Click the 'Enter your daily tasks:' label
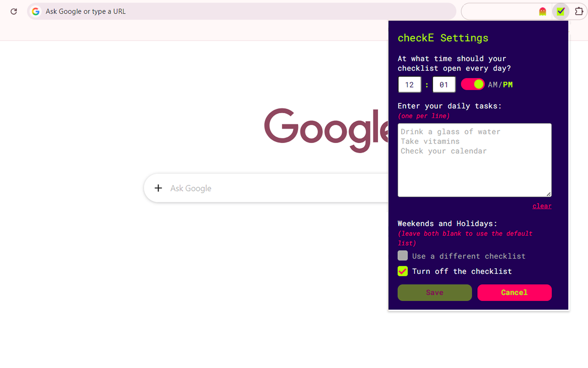Screen dimensions: 588x368 coord(450,106)
